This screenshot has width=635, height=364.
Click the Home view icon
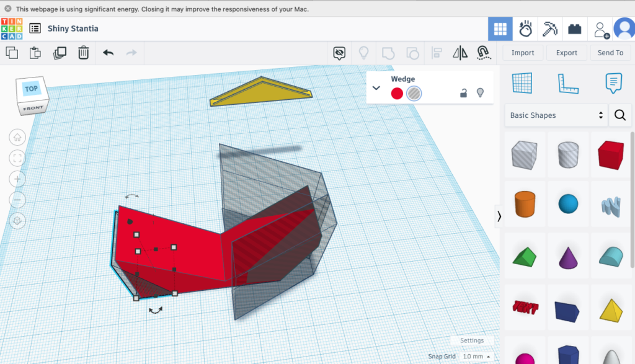pos(17,137)
